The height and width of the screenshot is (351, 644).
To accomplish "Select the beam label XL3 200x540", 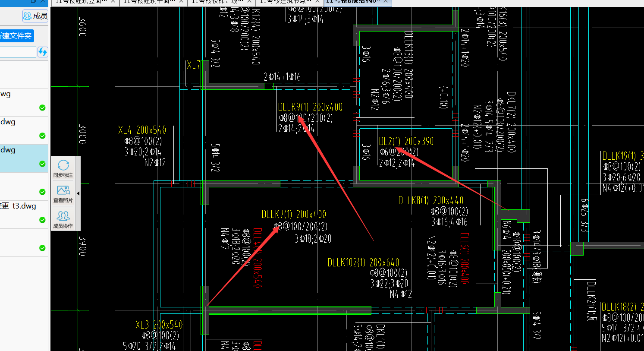I will pos(159,325).
